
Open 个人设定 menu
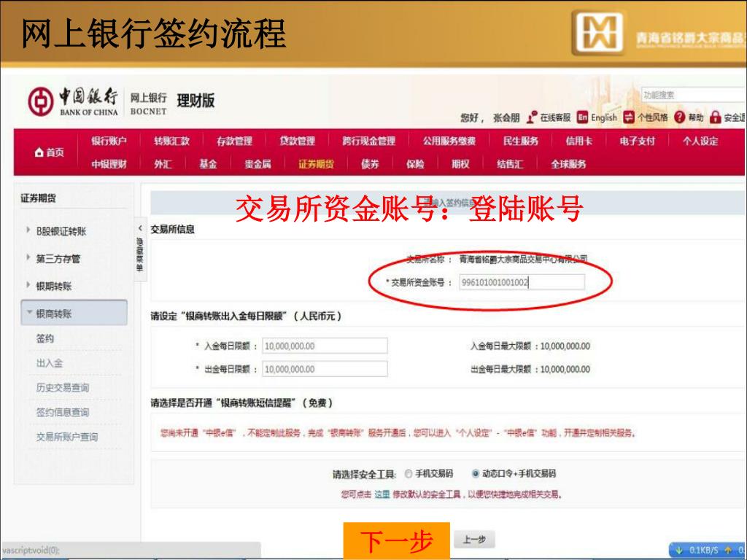coord(700,141)
